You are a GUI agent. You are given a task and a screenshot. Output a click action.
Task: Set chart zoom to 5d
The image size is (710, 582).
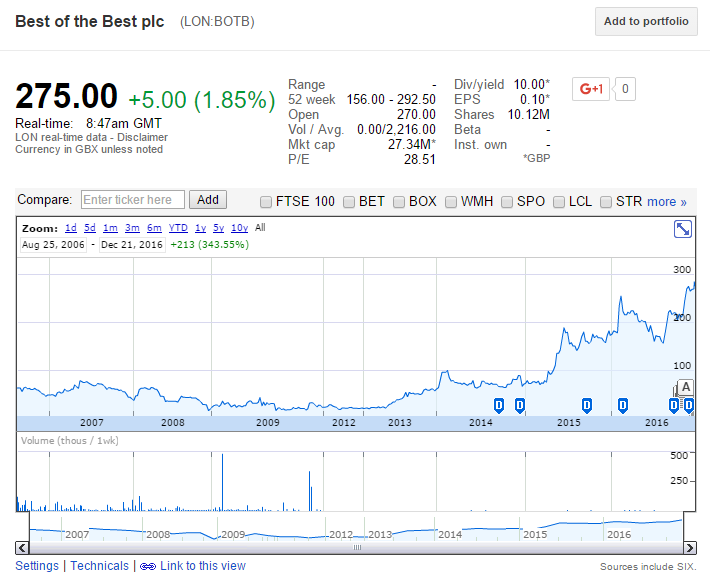coord(90,228)
